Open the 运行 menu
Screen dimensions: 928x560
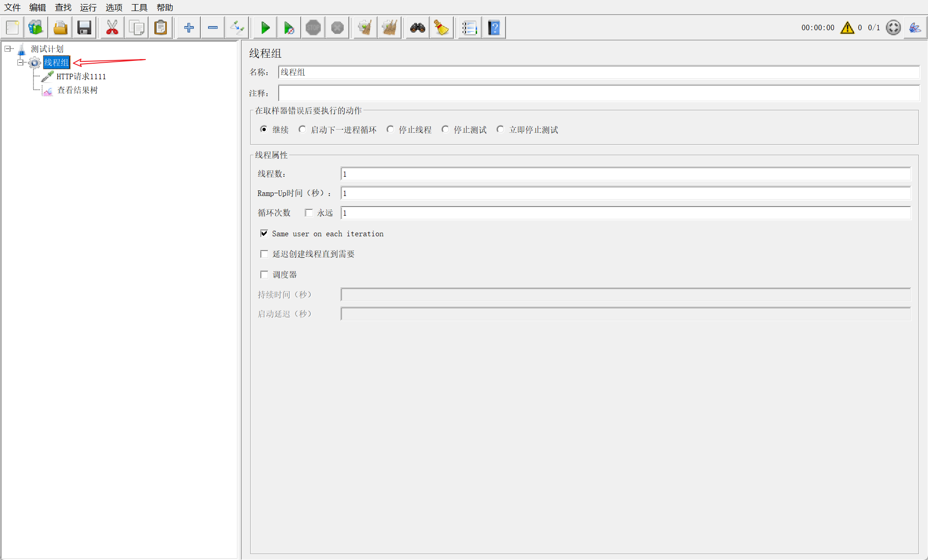point(88,7)
